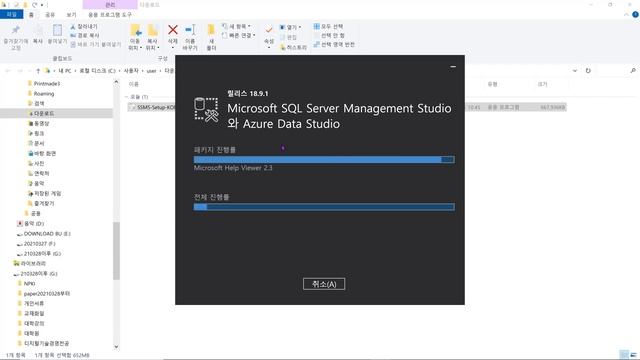Image resolution: width=640 pixels, height=360 pixels.
Task: Select 동영상 in the navigation tree
Action: [41, 123]
